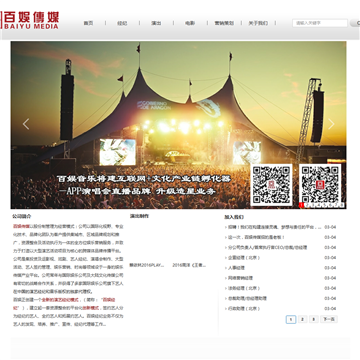Click the 下一页 next page button
The image size is (360, 360).
point(329,319)
